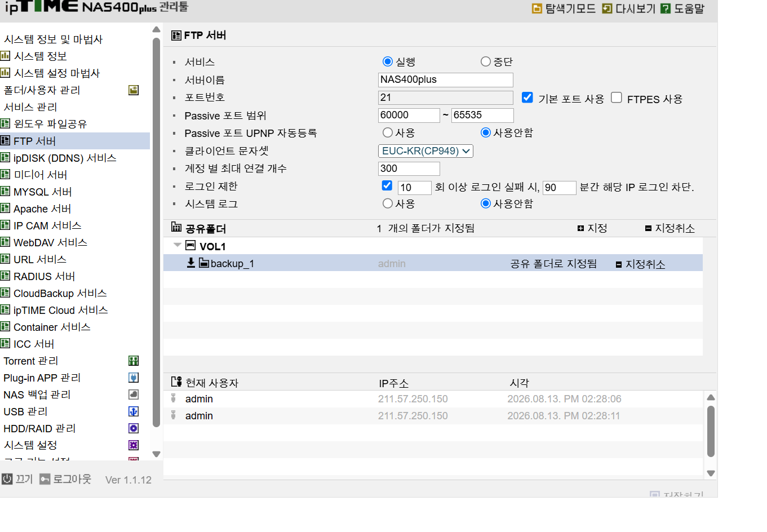
Task: Select the CloudBackup 서비스 menu item
Action: (60, 293)
